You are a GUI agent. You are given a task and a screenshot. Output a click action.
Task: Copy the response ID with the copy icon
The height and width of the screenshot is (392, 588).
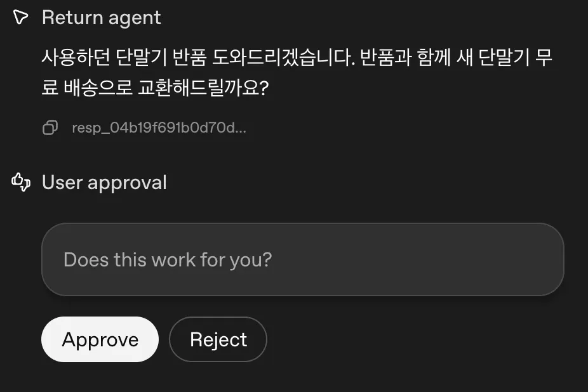coord(50,127)
